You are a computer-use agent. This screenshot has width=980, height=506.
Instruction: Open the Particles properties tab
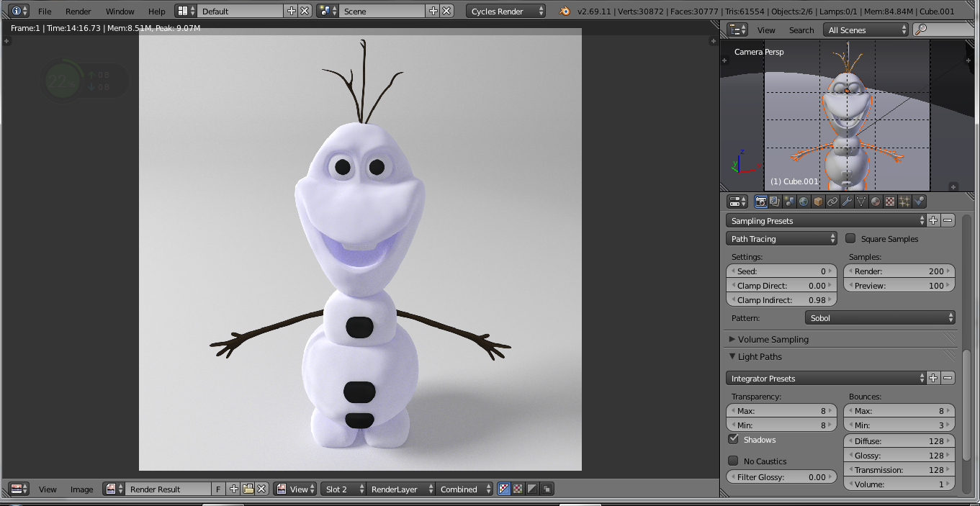(x=904, y=202)
